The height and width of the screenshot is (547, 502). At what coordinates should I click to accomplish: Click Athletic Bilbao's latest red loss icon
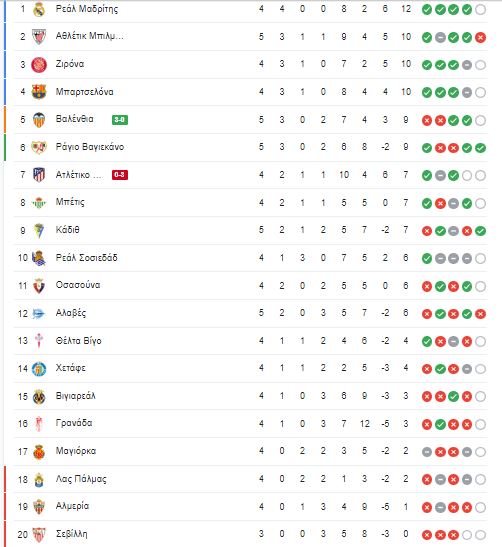pos(480,37)
